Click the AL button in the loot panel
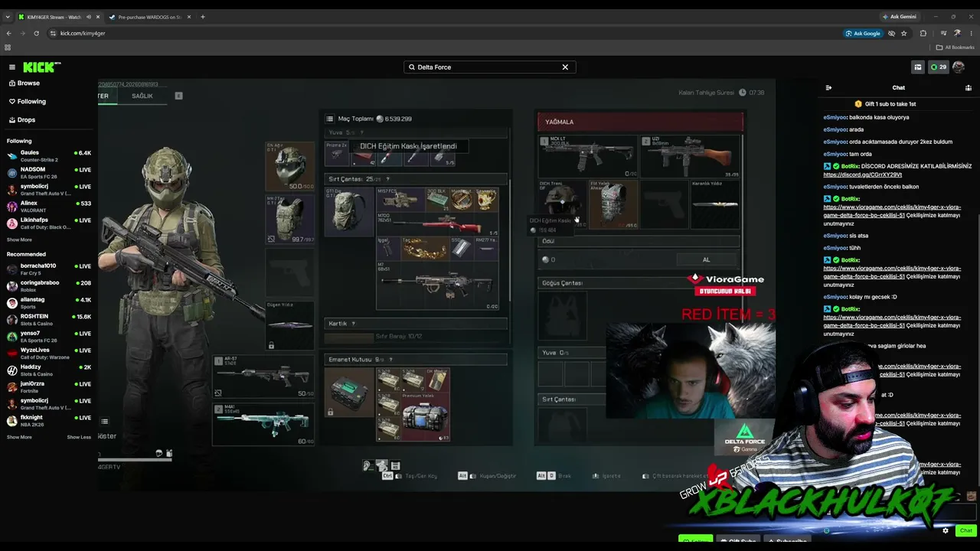The image size is (980, 551). [x=706, y=260]
